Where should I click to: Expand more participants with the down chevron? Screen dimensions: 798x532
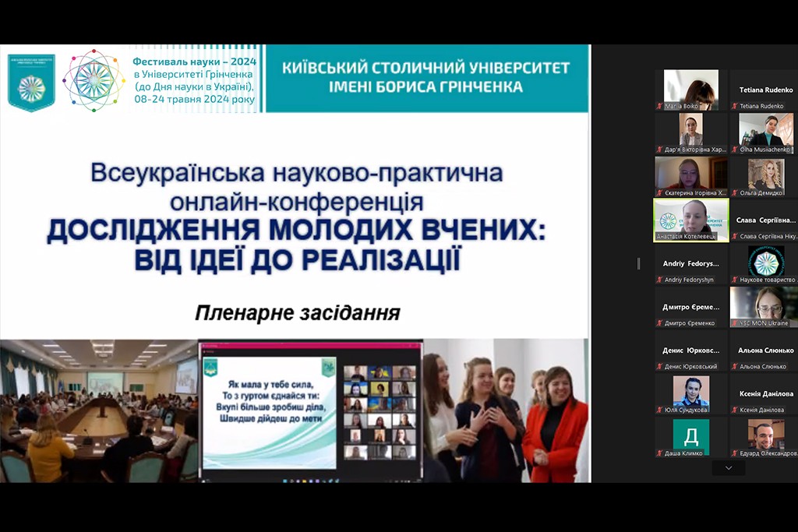(x=728, y=468)
